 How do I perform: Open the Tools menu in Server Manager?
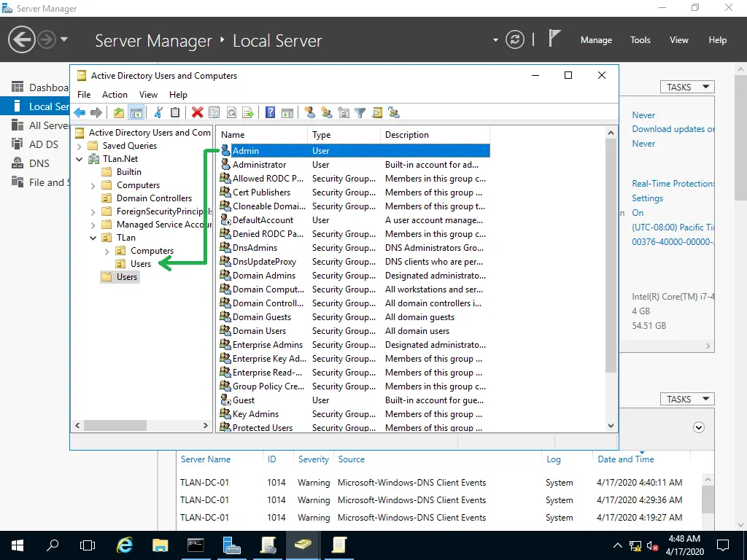click(x=640, y=40)
